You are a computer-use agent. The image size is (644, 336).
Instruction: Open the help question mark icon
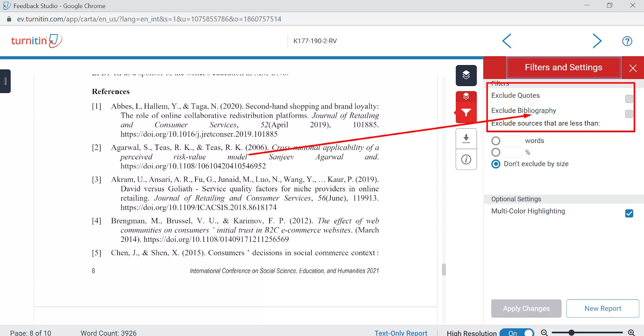click(627, 41)
